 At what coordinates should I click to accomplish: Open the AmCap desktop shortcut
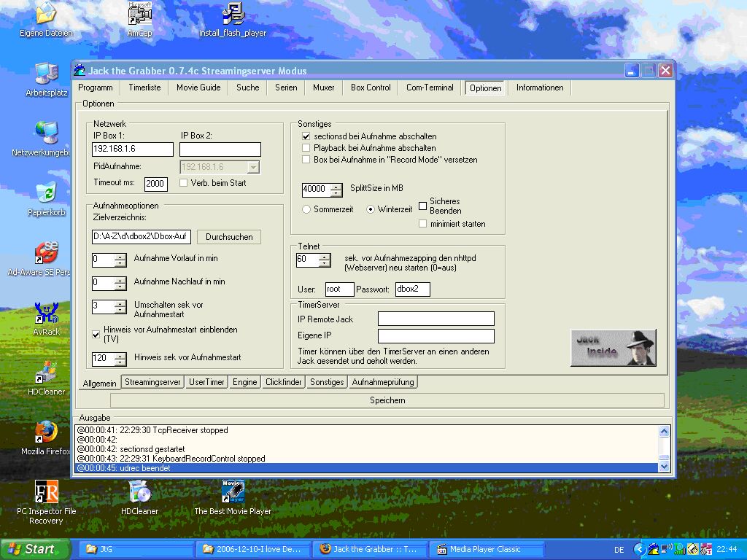[139, 15]
